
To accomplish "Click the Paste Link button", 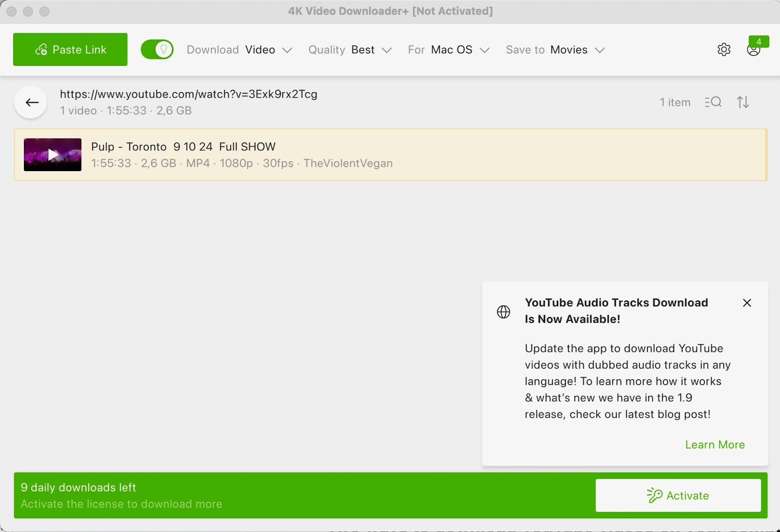I will [x=70, y=50].
